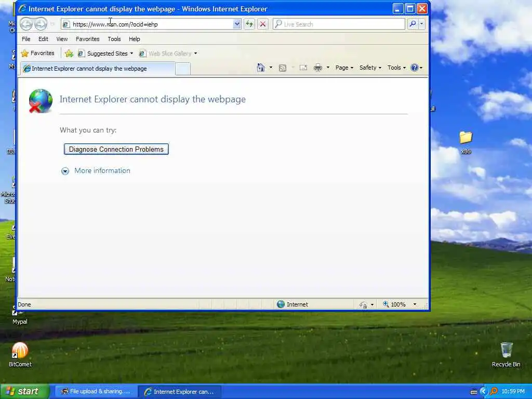Screen dimensions: 532x399
Task: Click the page icon in address bar
Action: (66, 24)
